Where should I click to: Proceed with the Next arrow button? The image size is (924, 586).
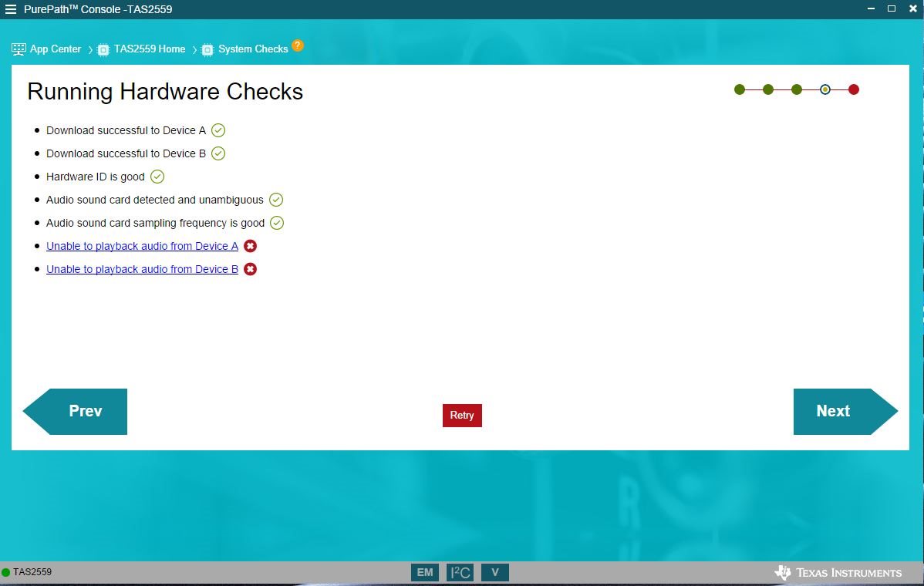pos(845,412)
